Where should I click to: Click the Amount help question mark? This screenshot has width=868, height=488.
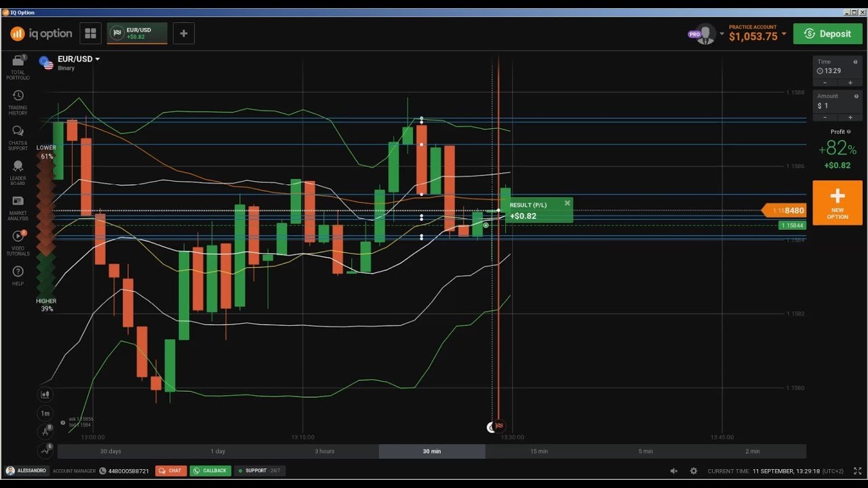(855, 96)
